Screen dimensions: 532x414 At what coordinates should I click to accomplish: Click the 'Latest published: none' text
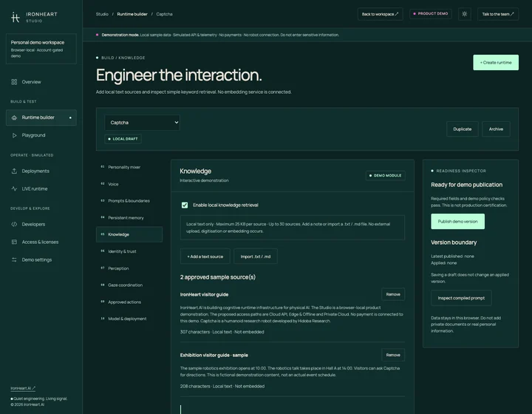pyautogui.click(x=452, y=257)
